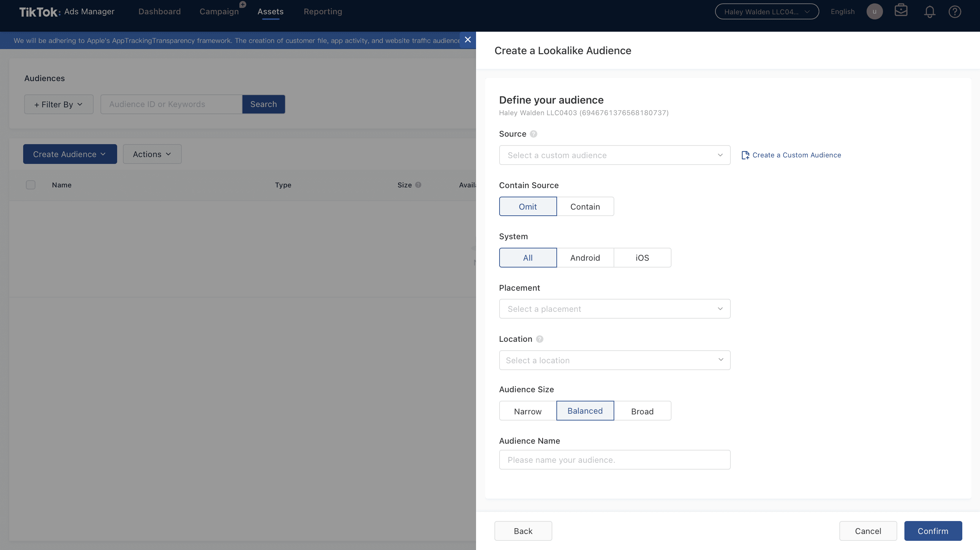Set Audience Size to Narrow
Screen dimensions: 980x550
coord(527,411)
